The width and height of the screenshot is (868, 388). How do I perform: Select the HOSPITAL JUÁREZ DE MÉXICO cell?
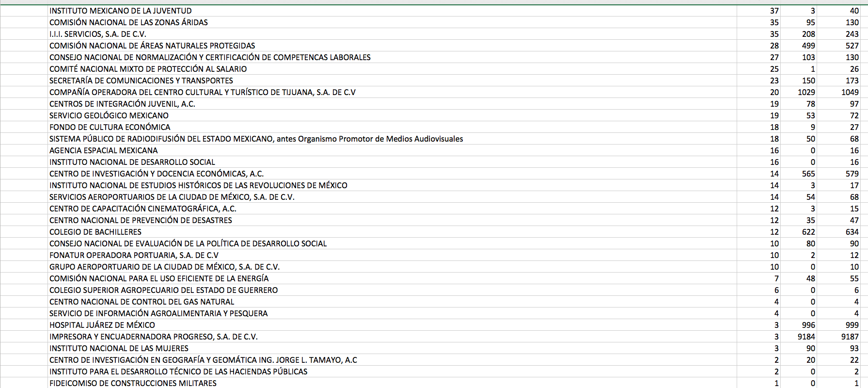click(102, 325)
